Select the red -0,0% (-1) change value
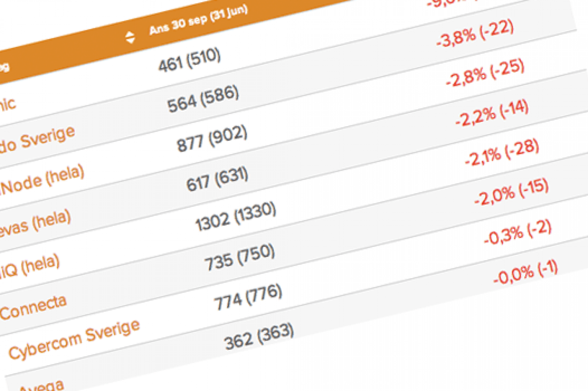Viewport: 588px width, 391px height. tap(526, 271)
